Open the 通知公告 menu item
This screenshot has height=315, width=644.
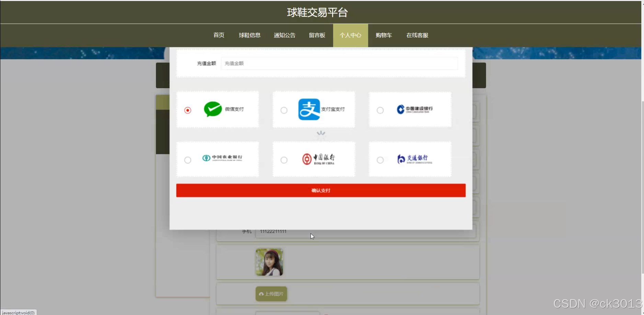point(284,35)
